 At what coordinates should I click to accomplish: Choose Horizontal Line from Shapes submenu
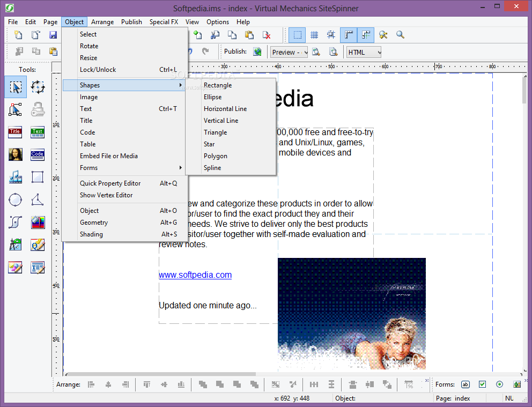pyautogui.click(x=231, y=108)
